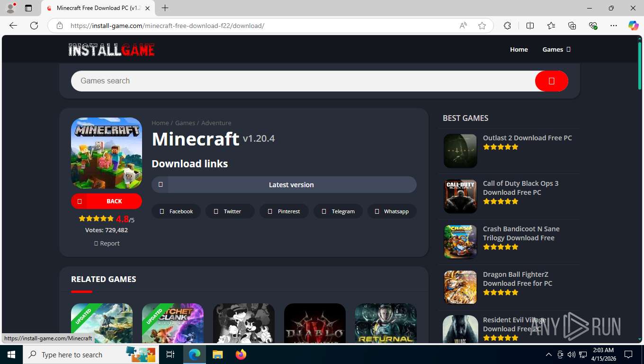Screen dimensions: 644x364
Task: Launch Firefox from the taskbar
Action: tap(241, 355)
